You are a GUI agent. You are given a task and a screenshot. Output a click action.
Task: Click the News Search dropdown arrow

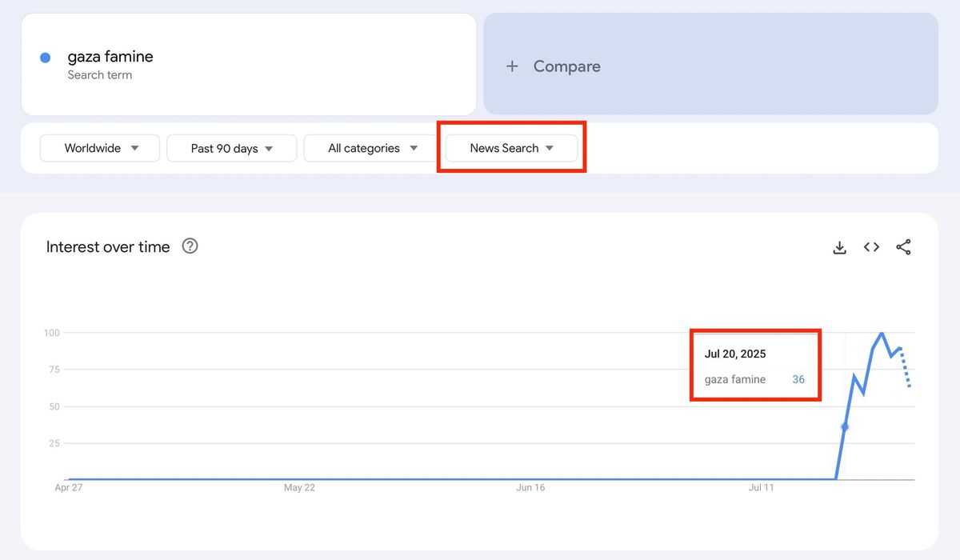550,148
